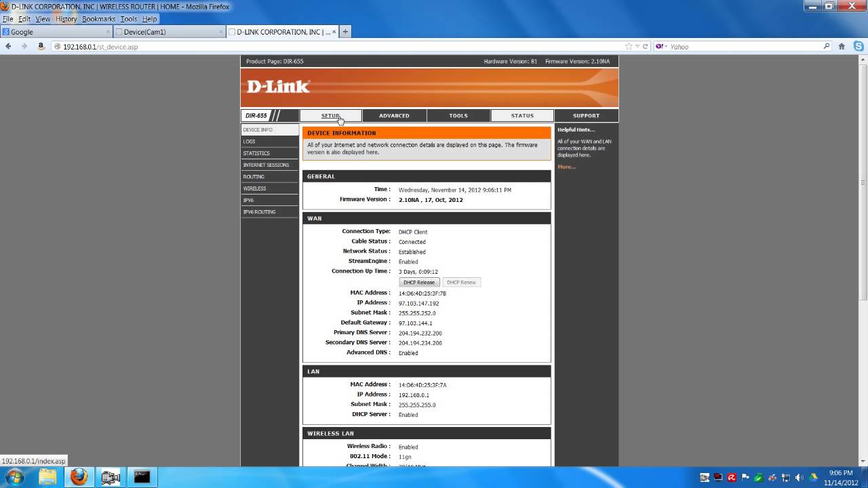Close the Device(Cam1) tab
Screen dimensions: 868x488
click(220, 32)
